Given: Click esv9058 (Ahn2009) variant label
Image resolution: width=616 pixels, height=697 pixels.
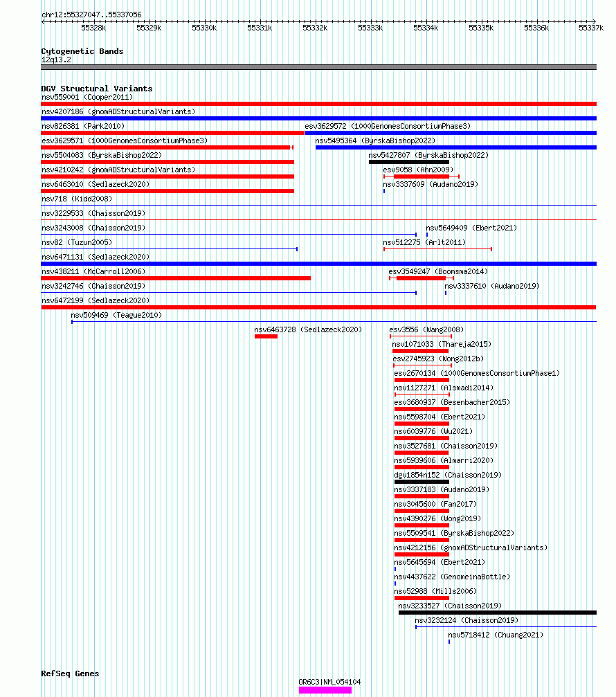Looking at the screenshot, I should pyautogui.click(x=418, y=170).
